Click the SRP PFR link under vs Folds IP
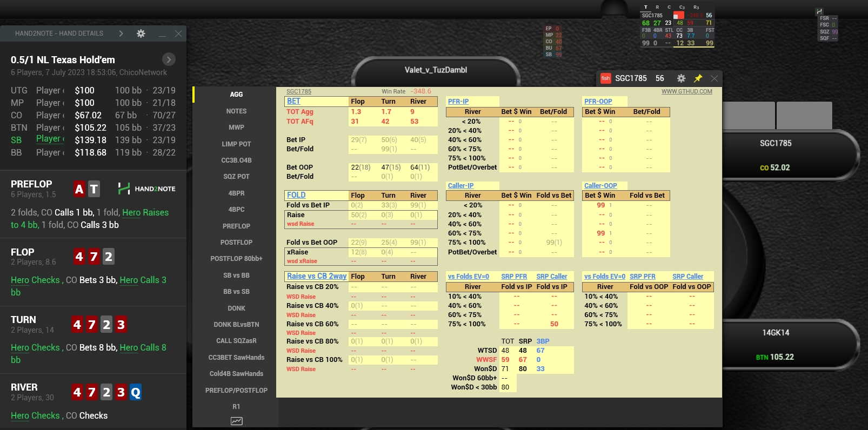 coord(514,277)
